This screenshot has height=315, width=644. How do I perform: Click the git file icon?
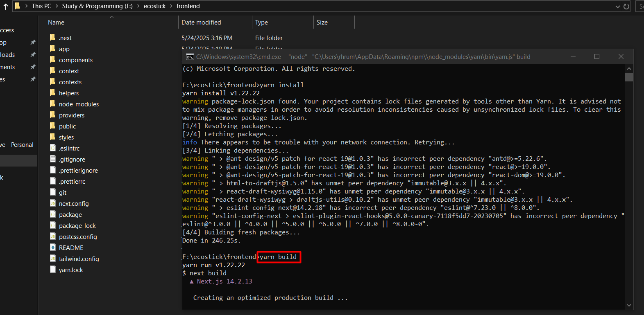click(52, 192)
